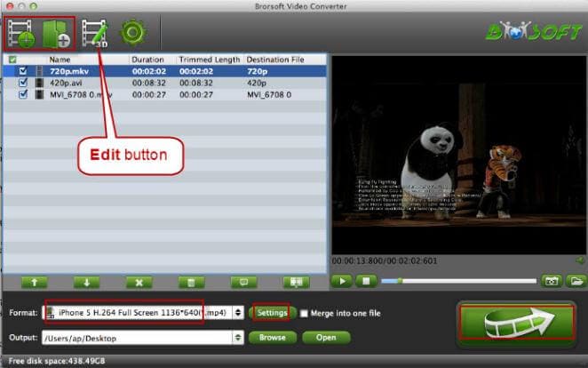Move selected item up with arrow button
Screen dimensions: 588x368
[x=34, y=282]
